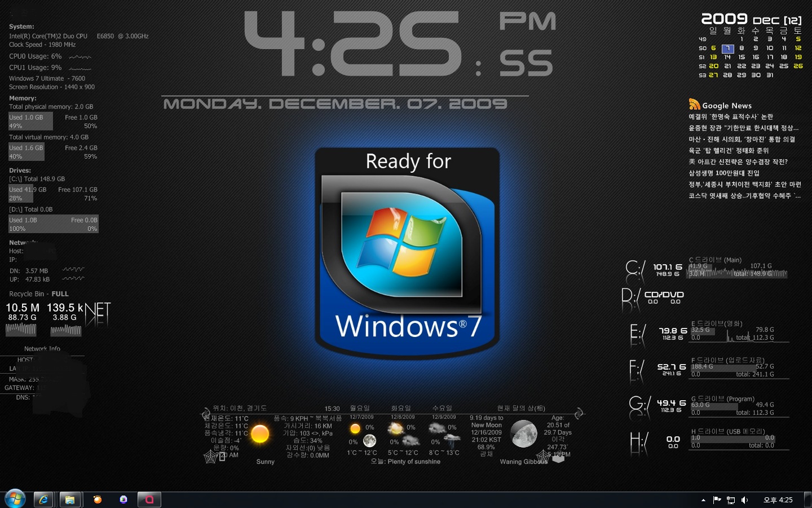812x508 pixels.
Task: Click the Google News RSS feed icon
Action: pos(695,104)
